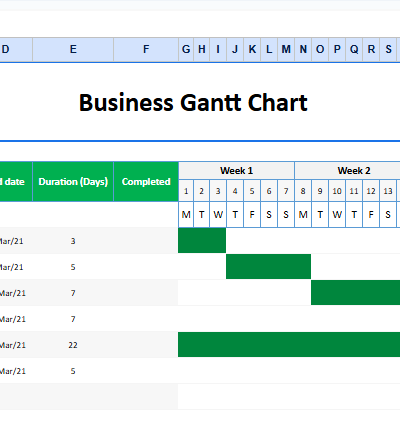Click the Gantt bar covering days 4 to 8
The height and width of the screenshot is (434, 400).
click(x=268, y=266)
